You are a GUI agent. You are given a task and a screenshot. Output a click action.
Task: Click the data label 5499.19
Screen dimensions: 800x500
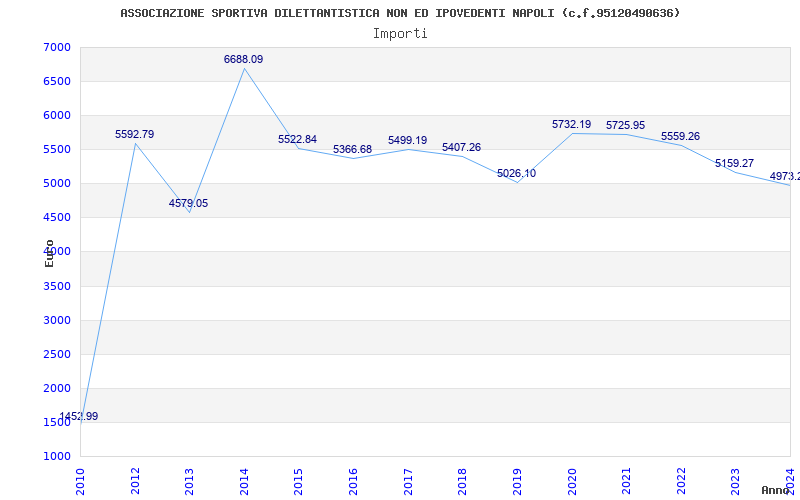pos(407,141)
